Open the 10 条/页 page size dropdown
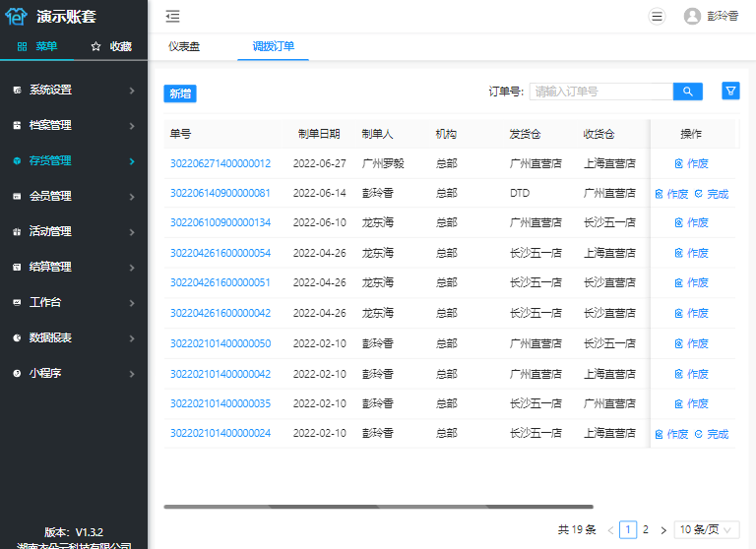 pos(707,529)
